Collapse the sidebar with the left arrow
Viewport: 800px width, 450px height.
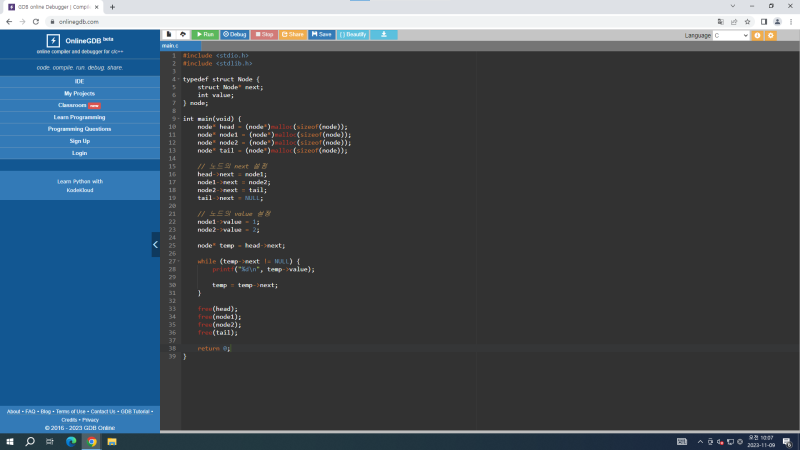pos(155,244)
